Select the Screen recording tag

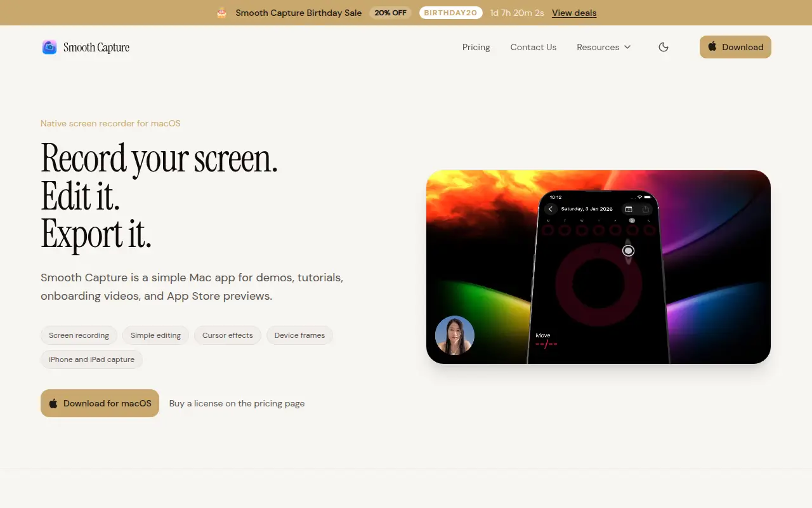click(79, 335)
